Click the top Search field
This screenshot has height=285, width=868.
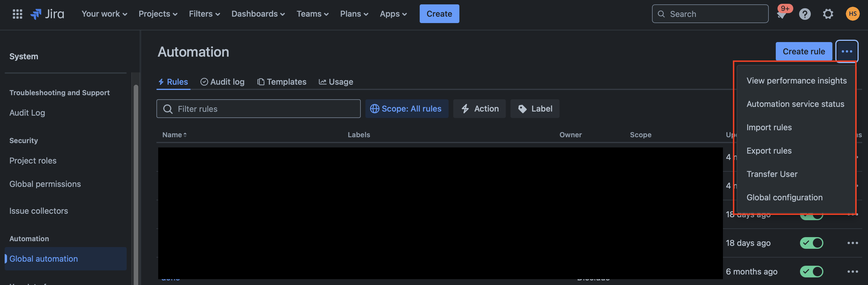pos(710,14)
